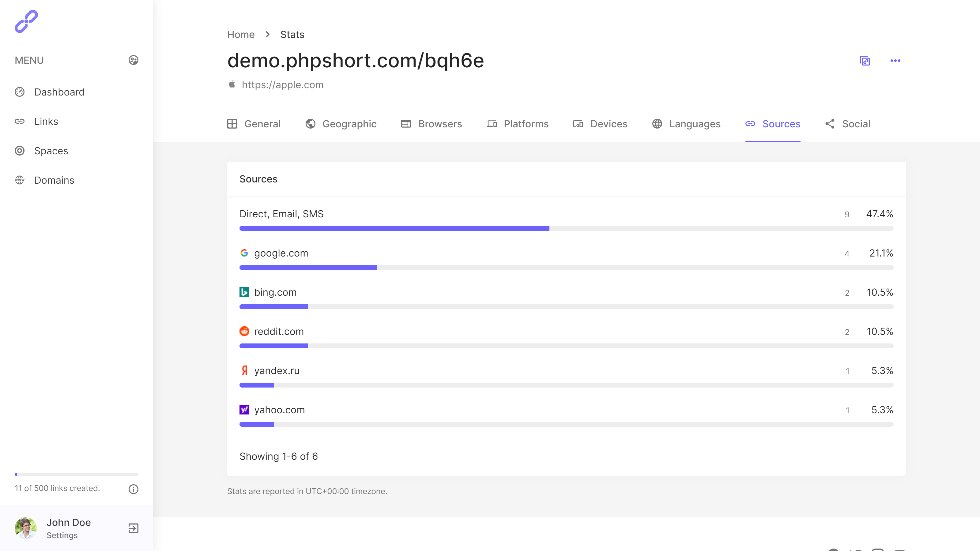Click Home in the breadcrumb

coord(240,35)
